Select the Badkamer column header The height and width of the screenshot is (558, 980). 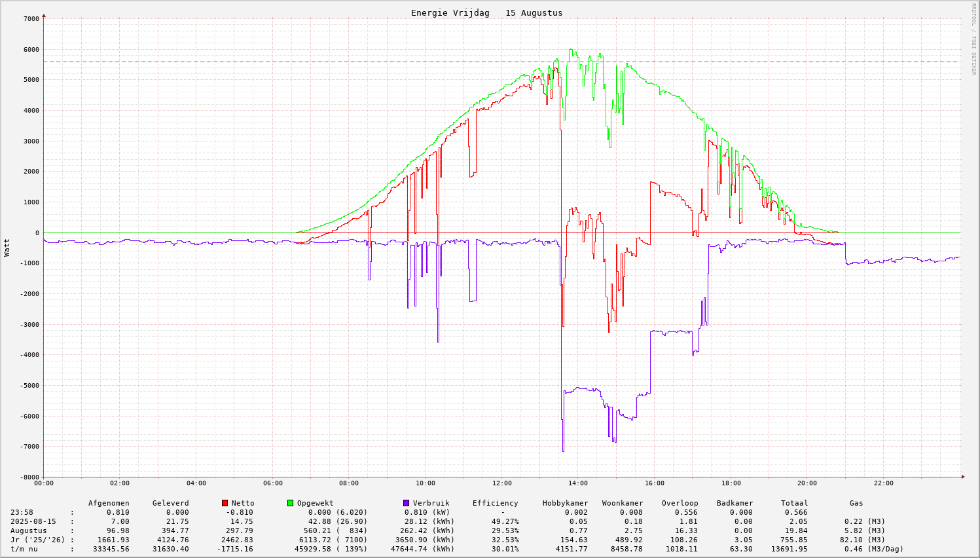point(735,504)
